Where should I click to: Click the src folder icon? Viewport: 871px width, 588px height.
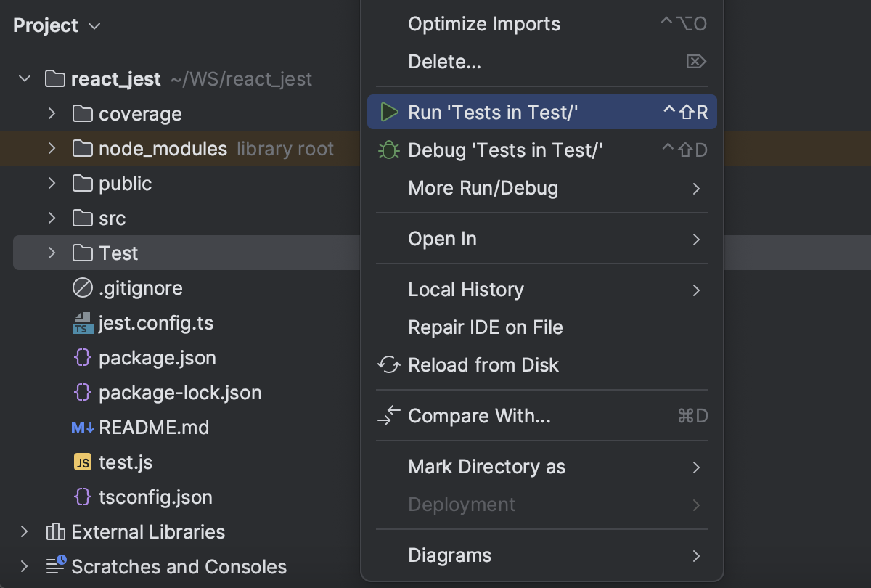[82, 218]
